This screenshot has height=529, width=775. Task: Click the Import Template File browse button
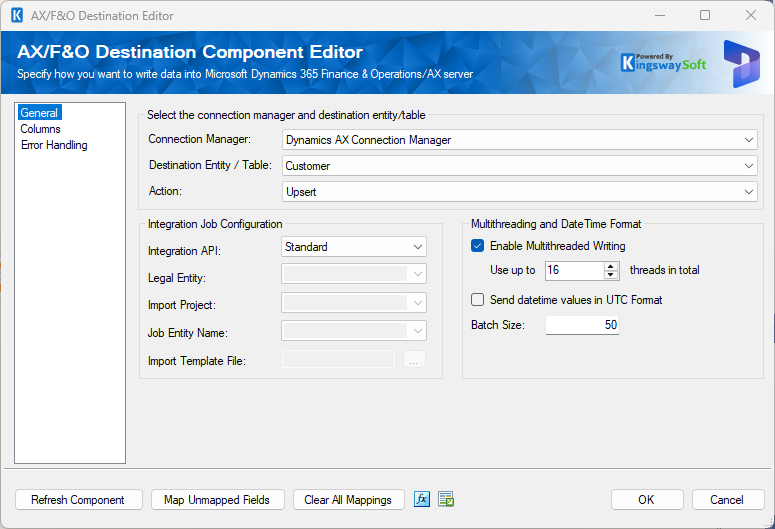pos(414,359)
